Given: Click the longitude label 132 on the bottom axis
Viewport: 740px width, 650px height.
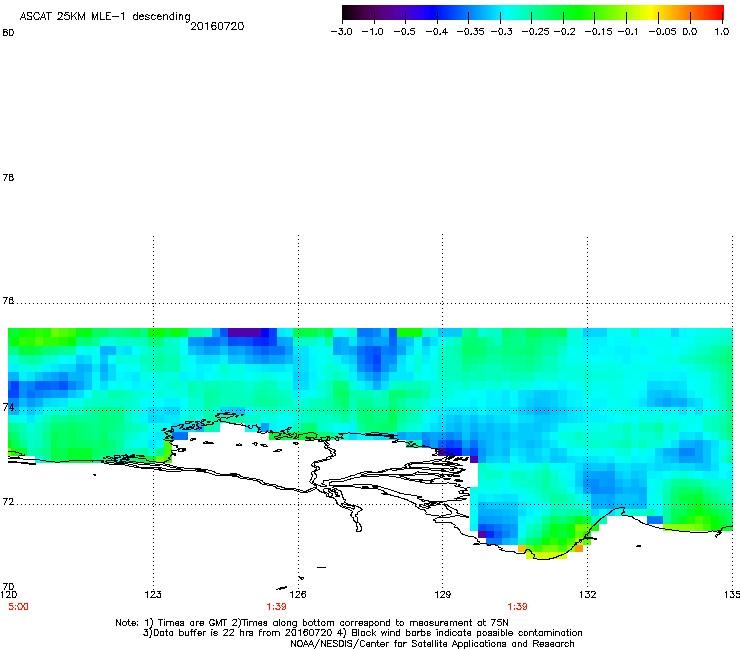Looking at the screenshot, I should pos(588,595).
